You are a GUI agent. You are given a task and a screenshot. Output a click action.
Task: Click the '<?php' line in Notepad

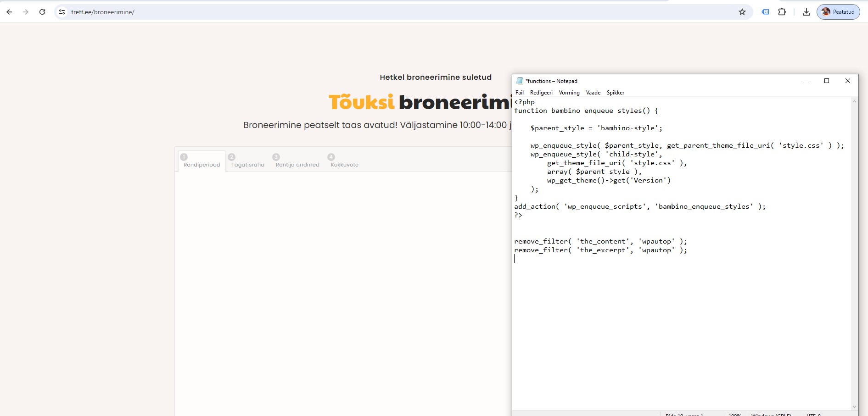click(525, 102)
